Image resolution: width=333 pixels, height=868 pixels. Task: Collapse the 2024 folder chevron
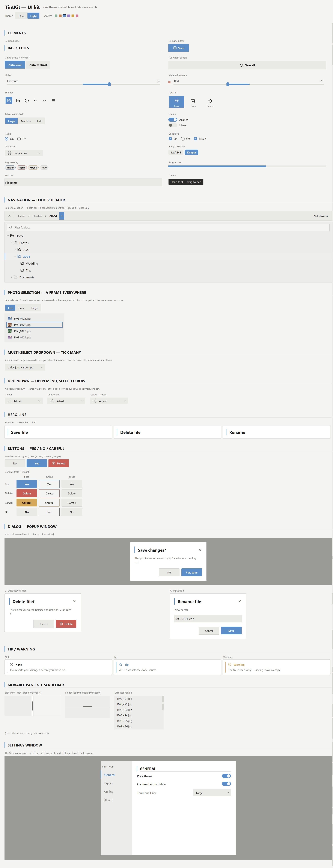pos(15,256)
